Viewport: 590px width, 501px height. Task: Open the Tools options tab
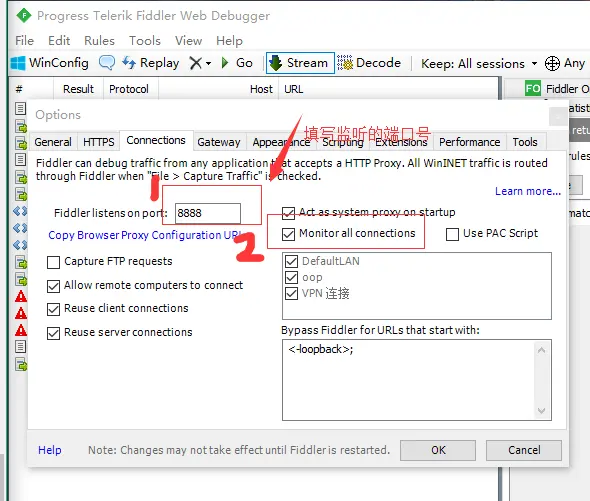(x=525, y=142)
